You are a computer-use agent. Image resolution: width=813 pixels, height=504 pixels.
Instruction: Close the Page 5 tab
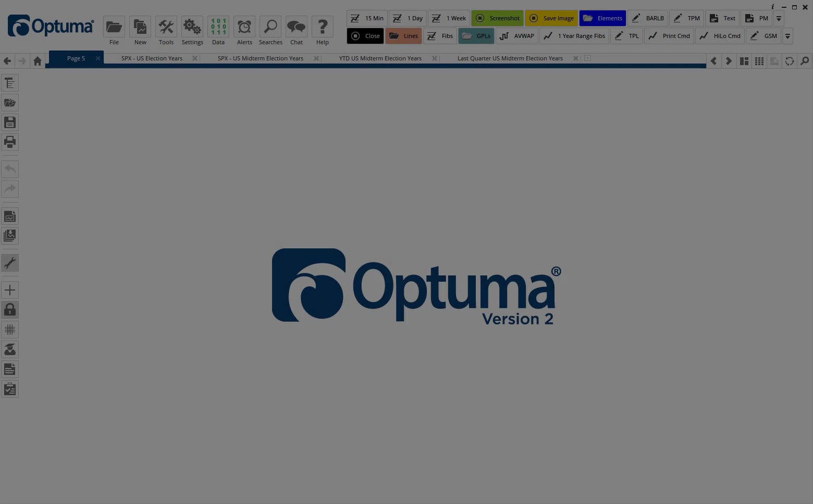point(97,58)
